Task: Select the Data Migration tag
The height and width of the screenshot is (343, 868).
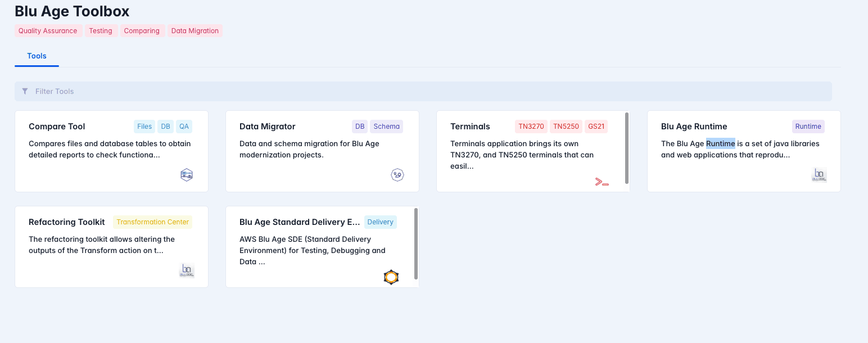Action: [x=195, y=31]
